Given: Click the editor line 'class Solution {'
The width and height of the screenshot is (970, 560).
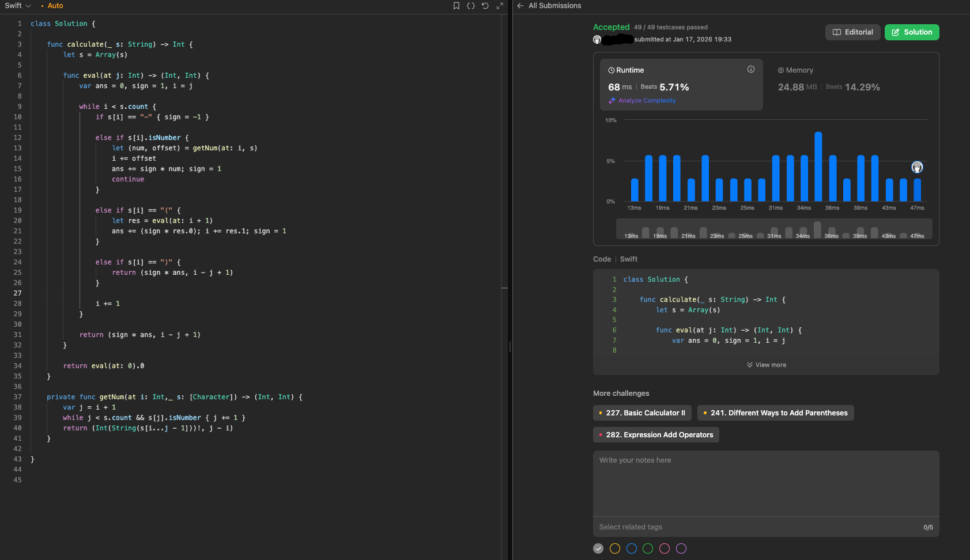Looking at the screenshot, I should (x=63, y=24).
